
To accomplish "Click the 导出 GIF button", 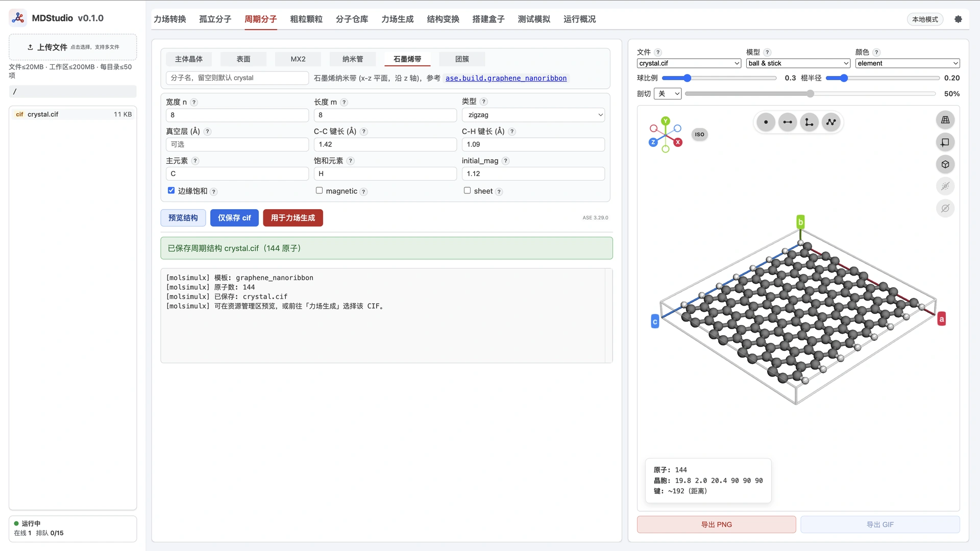I will point(880,524).
